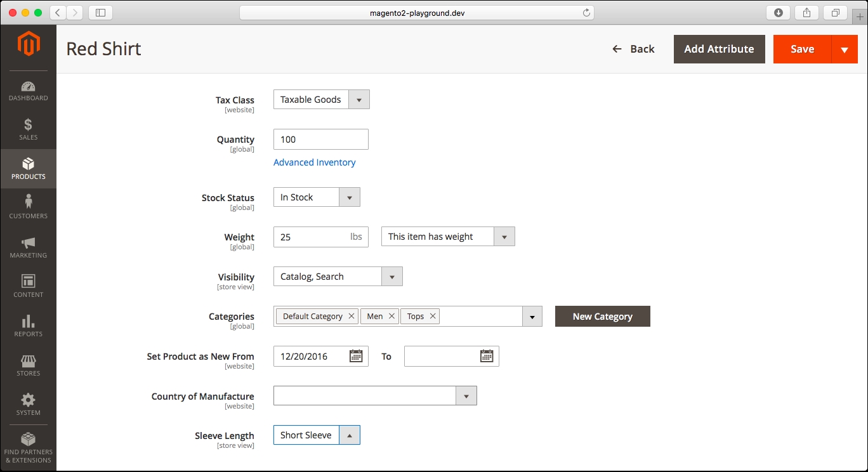Open the Content sidebar menu

click(x=28, y=287)
